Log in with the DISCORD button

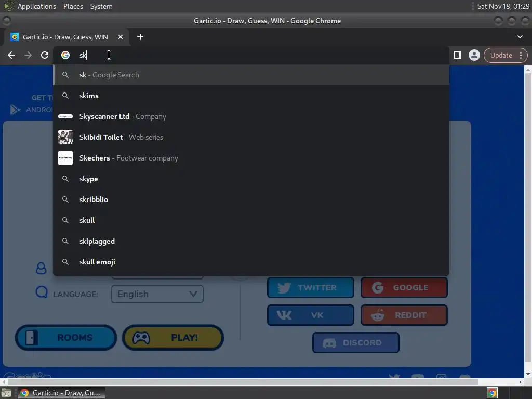coord(355,343)
